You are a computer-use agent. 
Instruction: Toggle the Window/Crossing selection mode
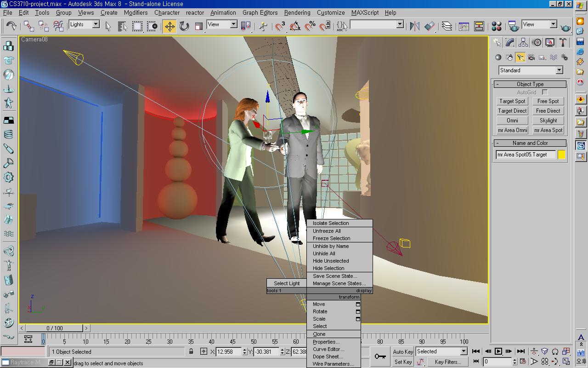[152, 26]
